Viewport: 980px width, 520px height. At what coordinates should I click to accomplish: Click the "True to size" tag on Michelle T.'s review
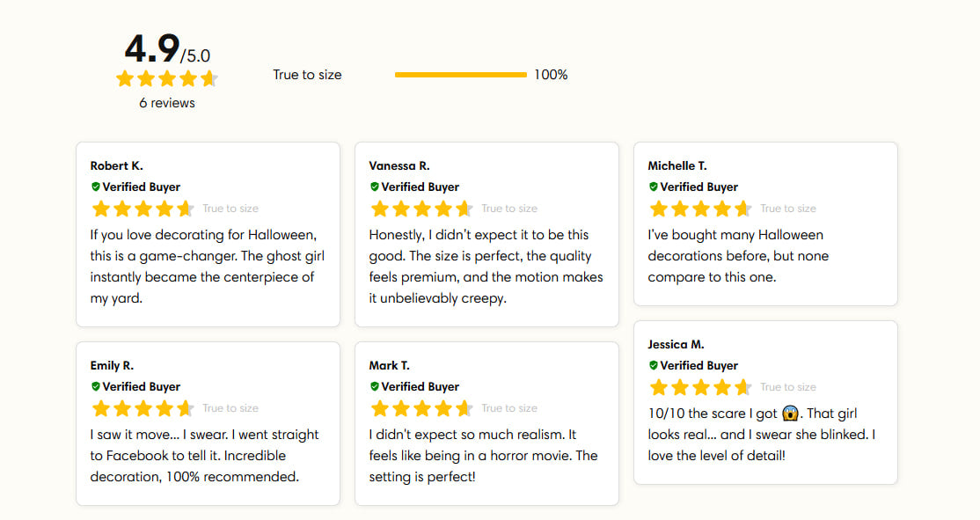tap(788, 209)
